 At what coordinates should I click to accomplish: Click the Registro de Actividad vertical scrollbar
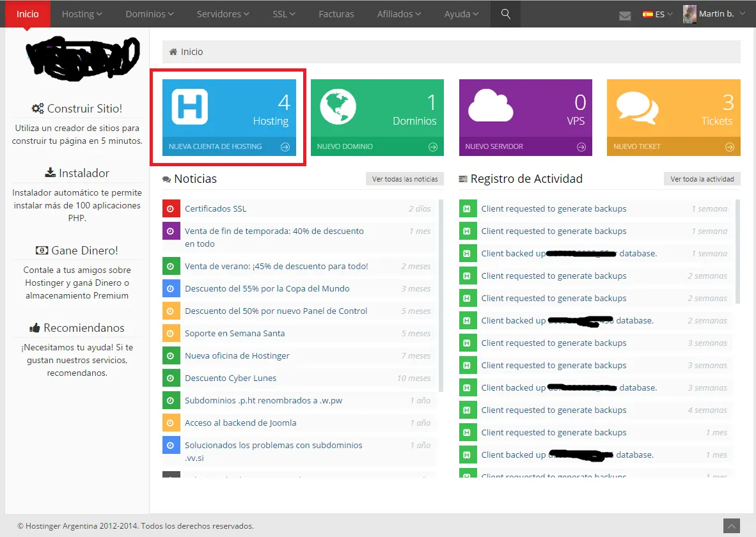(x=737, y=251)
